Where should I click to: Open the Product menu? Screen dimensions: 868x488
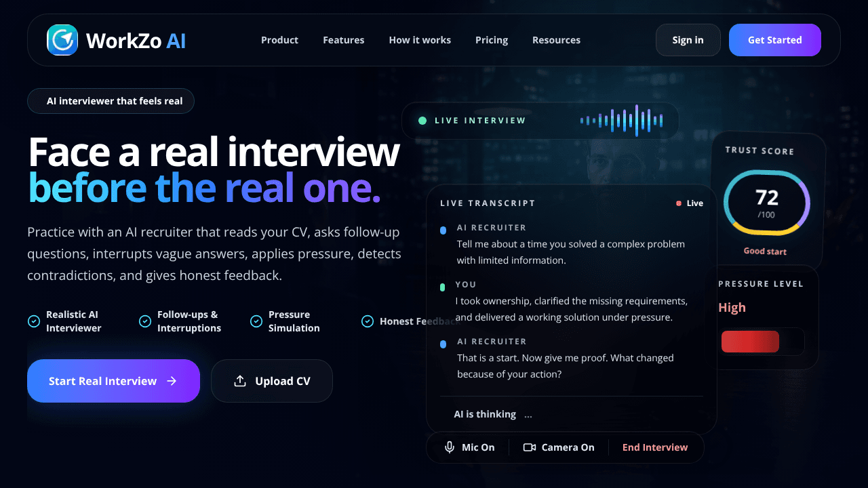coord(279,40)
